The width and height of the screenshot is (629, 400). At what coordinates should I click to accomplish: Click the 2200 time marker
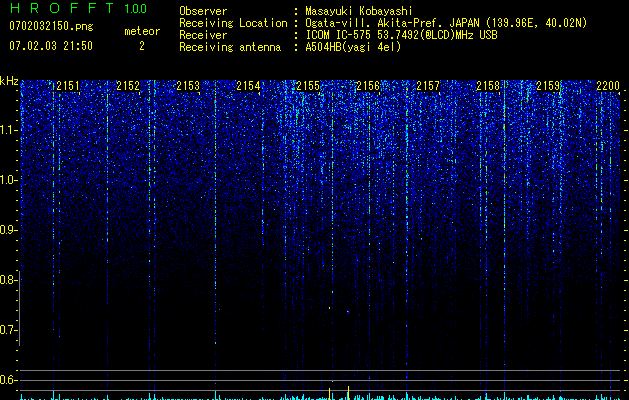tap(608, 86)
